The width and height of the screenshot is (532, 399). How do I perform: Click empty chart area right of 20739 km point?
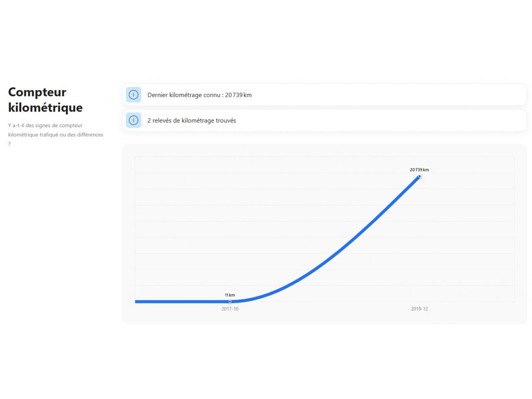[470, 208]
